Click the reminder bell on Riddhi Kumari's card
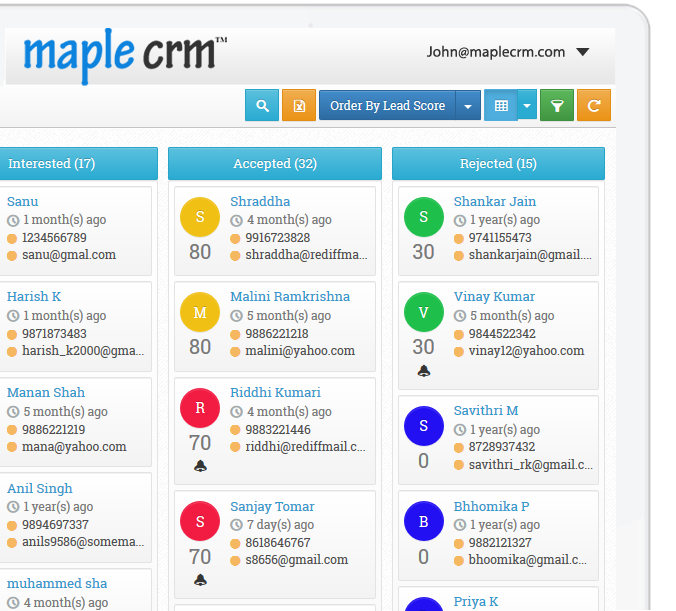The image size is (676, 611). point(200,466)
